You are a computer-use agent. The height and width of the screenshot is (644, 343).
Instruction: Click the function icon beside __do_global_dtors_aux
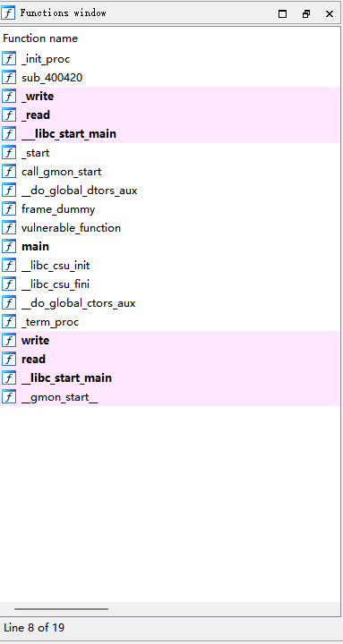(9, 191)
